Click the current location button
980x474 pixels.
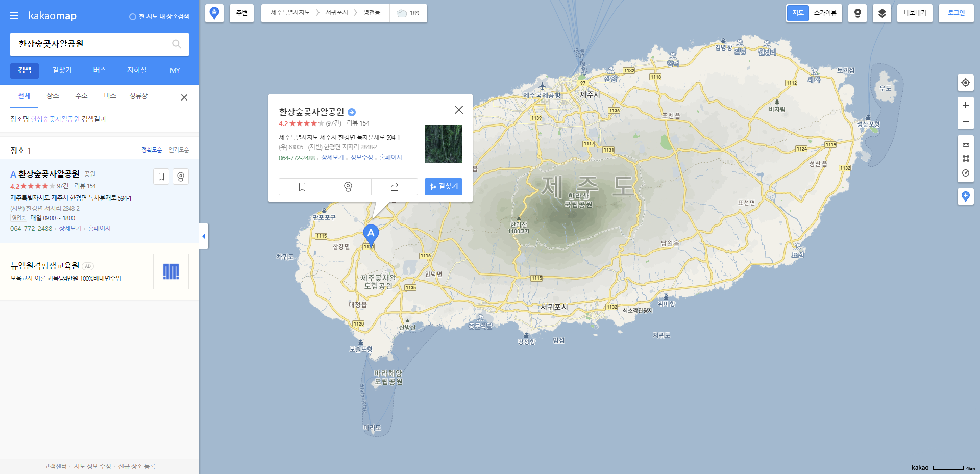point(966,83)
